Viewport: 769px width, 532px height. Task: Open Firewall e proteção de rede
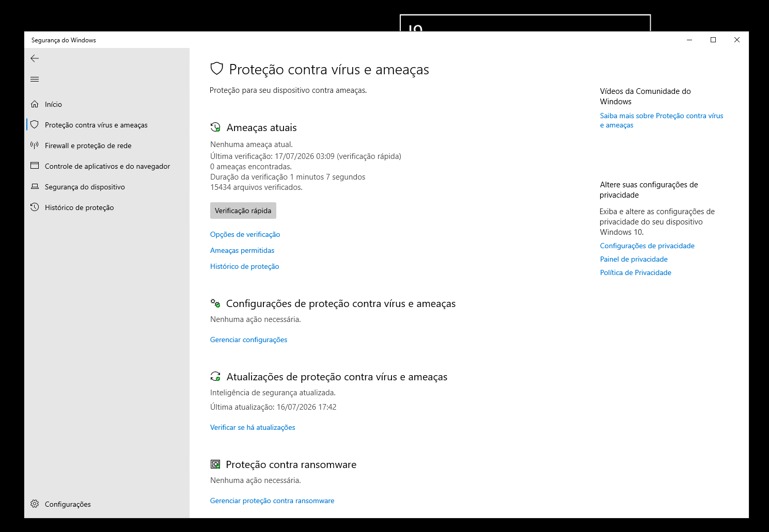pos(107,146)
